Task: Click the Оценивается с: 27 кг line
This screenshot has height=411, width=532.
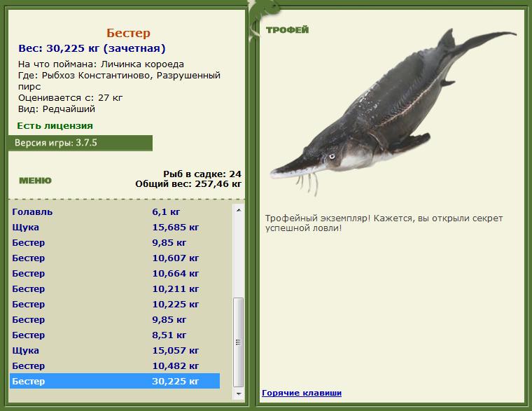Action: click(70, 98)
